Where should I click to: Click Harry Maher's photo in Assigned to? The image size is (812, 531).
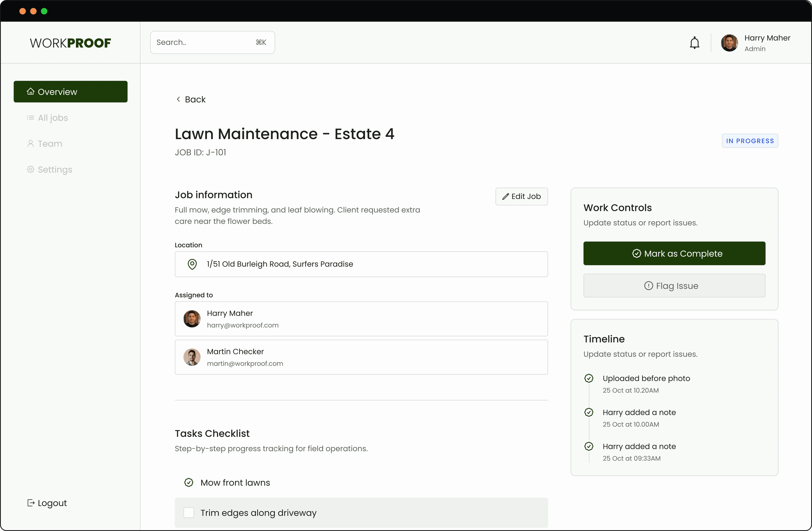[192, 319]
